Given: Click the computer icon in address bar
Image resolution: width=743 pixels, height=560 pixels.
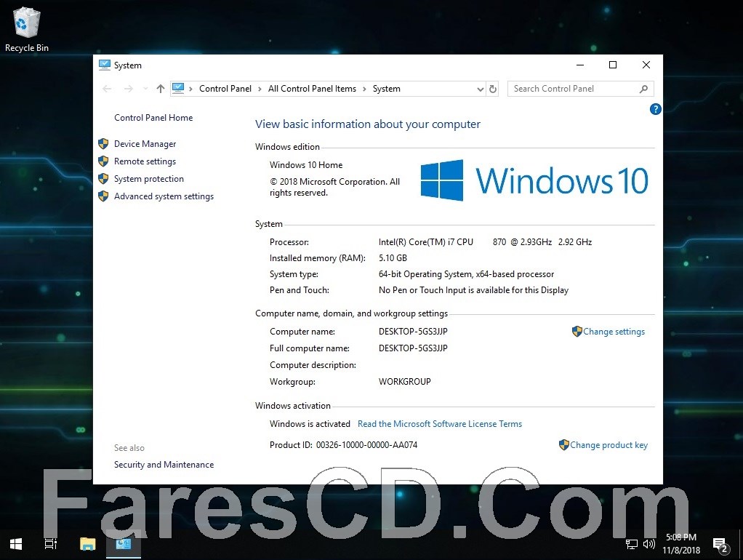Looking at the screenshot, I should (x=178, y=88).
